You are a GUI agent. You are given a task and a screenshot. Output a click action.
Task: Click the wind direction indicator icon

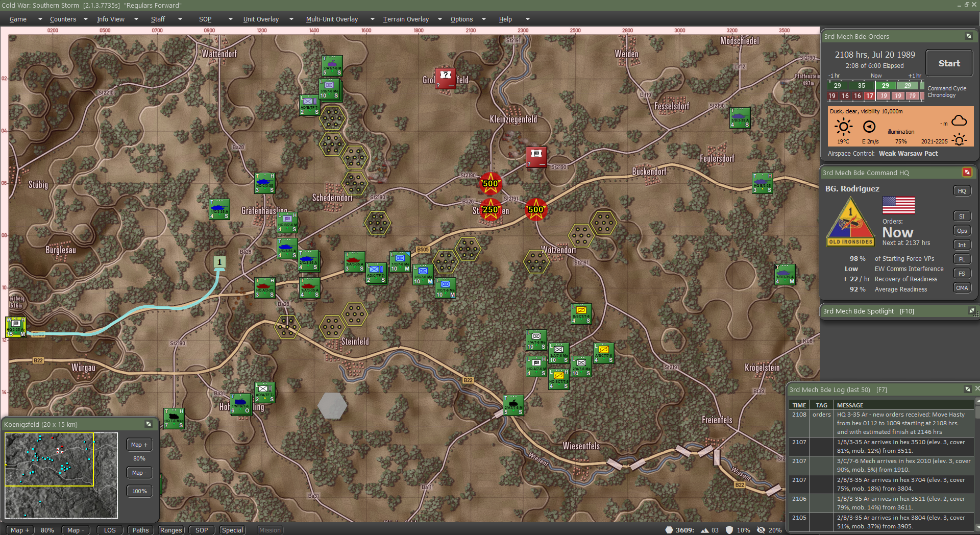[x=869, y=127]
